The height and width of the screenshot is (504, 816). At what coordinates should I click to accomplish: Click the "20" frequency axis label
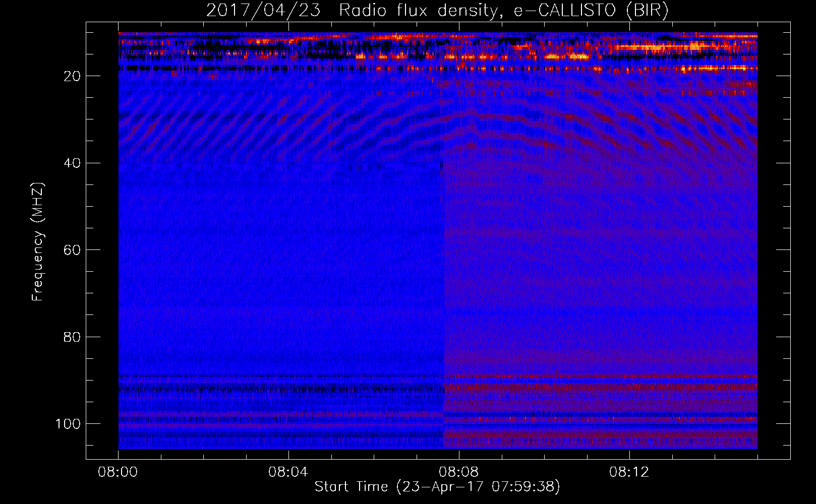point(73,76)
